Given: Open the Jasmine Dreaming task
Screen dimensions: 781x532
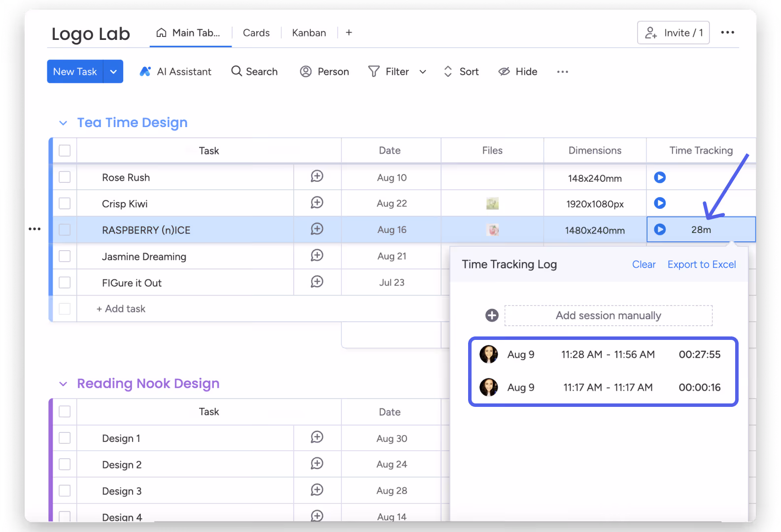Looking at the screenshot, I should pos(144,257).
